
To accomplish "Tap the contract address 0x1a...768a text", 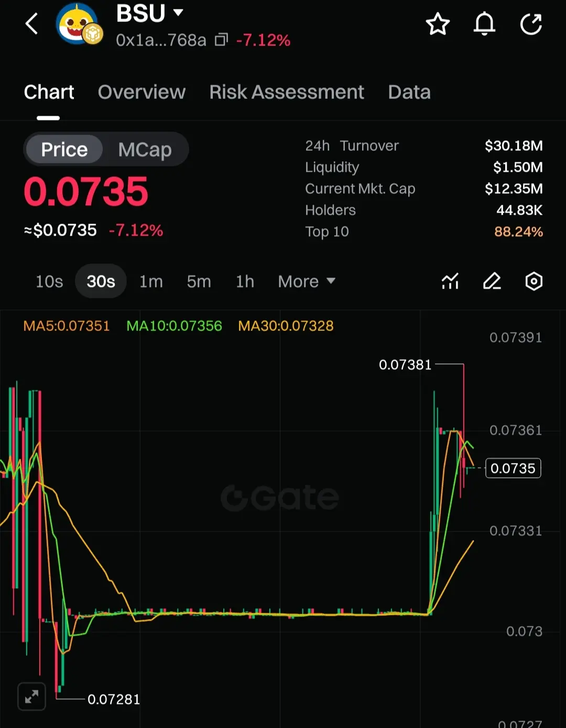I will [x=161, y=40].
